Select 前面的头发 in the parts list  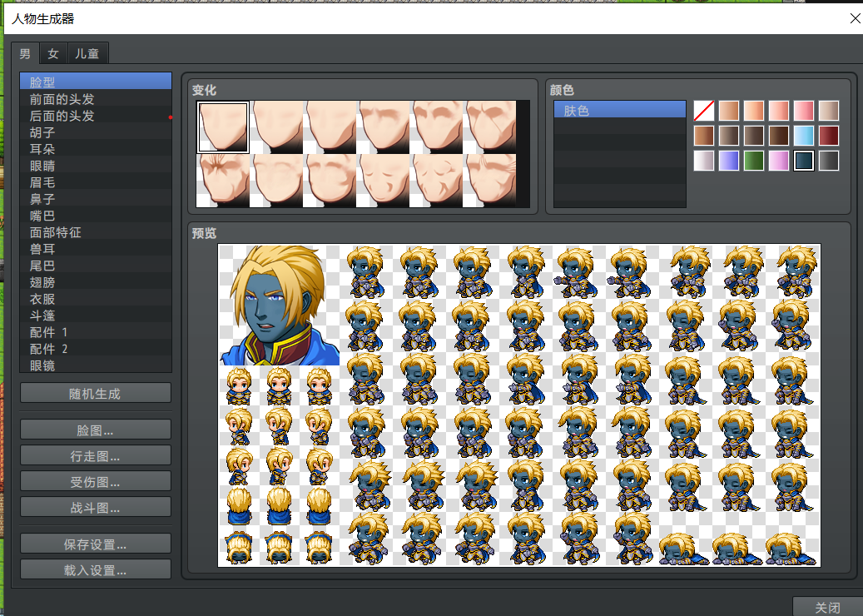point(96,98)
